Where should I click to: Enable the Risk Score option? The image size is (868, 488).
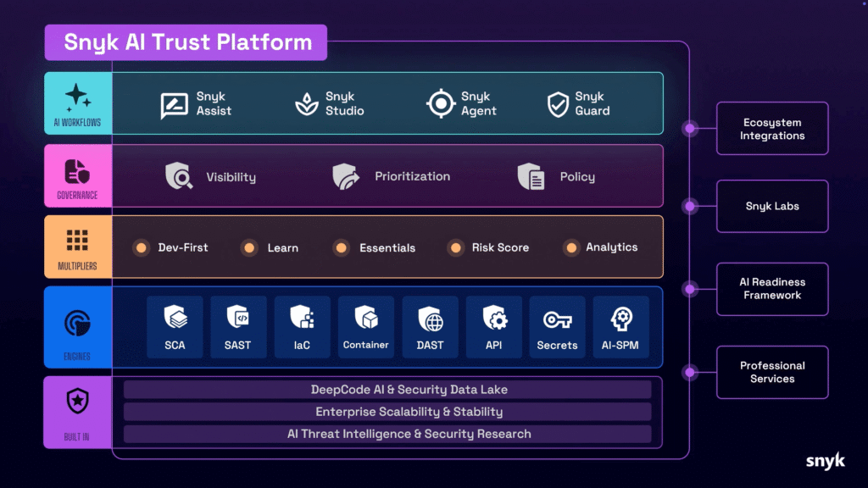click(455, 247)
